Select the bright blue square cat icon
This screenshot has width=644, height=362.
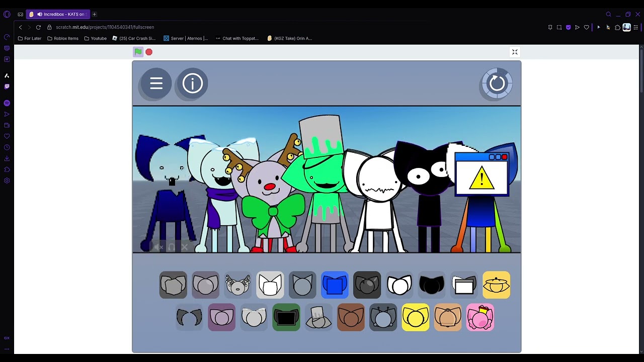[335, 285]
